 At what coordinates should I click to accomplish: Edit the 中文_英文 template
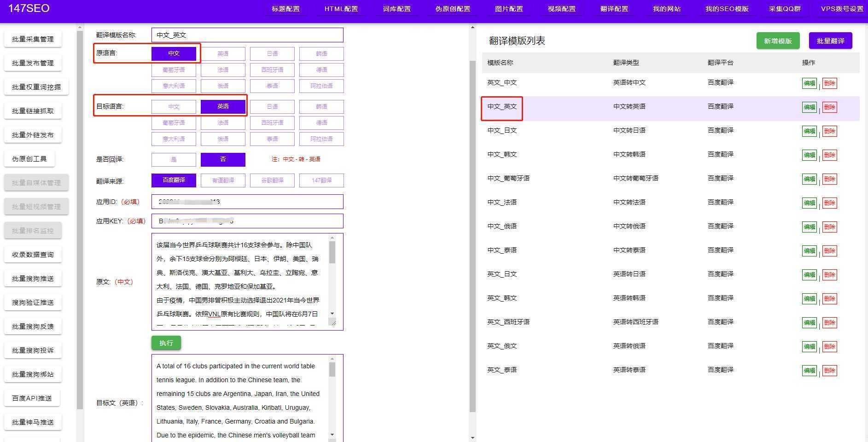[809, 107]
